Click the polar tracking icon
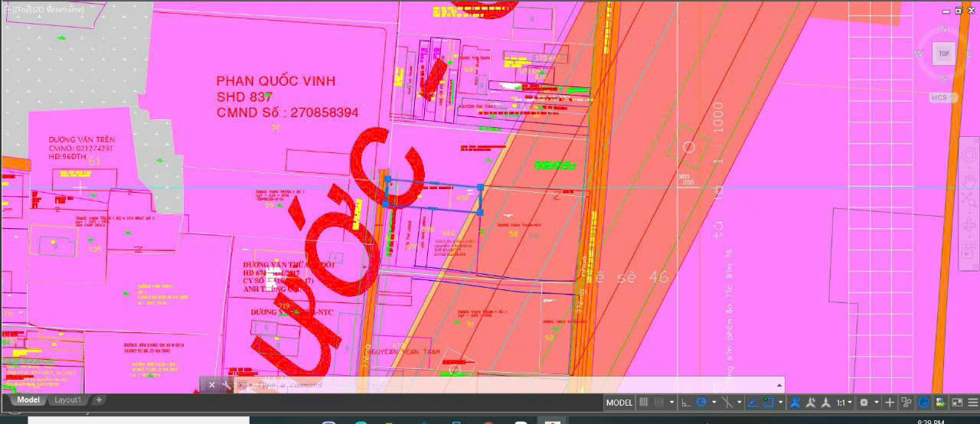 (x=701, y=403)
